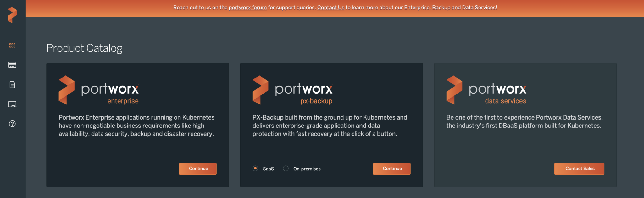The height and width of the screenshot is (198, 644).
Task: Click the Data Services description text
Action: [x=524, y=121]
